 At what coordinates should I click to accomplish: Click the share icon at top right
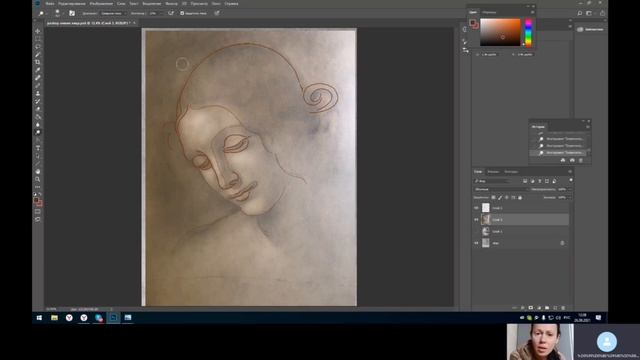602,13
